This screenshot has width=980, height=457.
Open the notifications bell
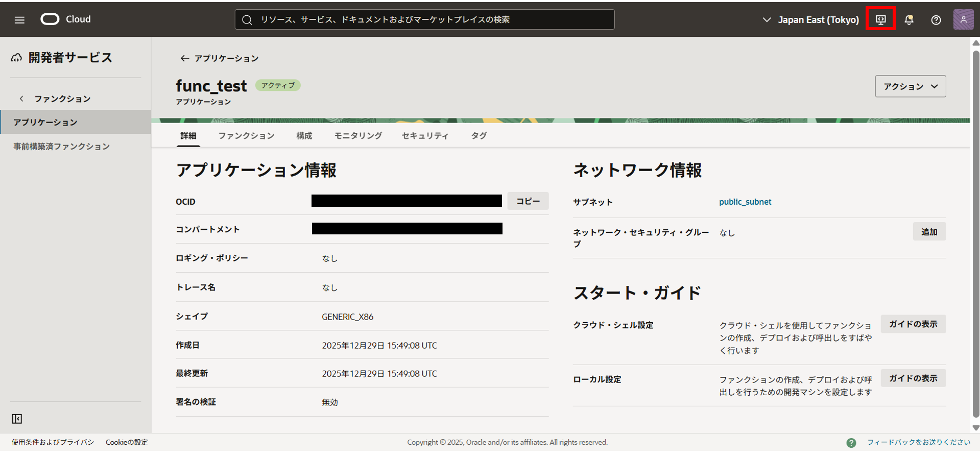909,19
